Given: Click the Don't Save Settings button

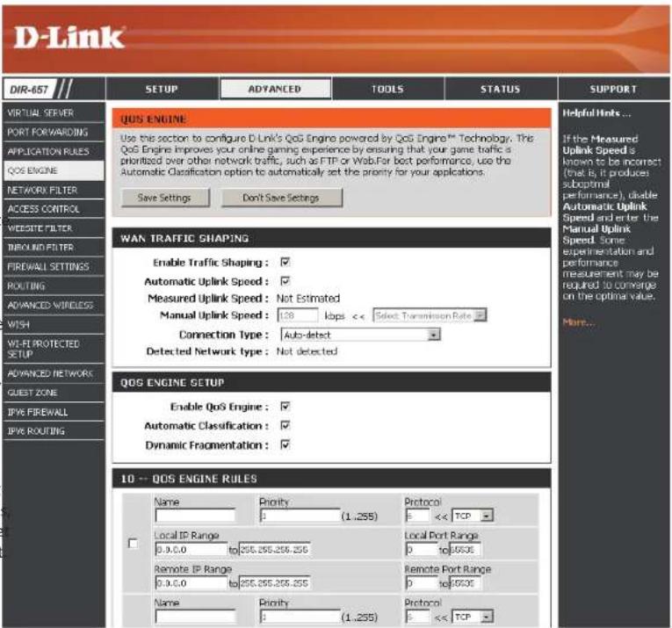Looking at the screenshot, I should pyautogui.click(x=281, y=198).
